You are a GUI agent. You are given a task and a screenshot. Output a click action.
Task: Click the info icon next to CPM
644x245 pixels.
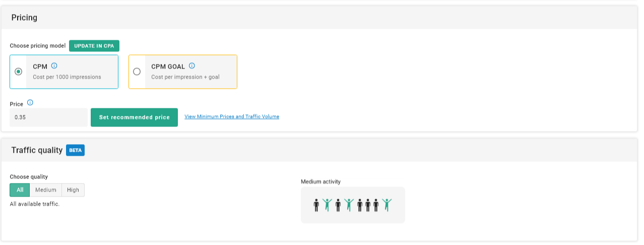point(54,66)
